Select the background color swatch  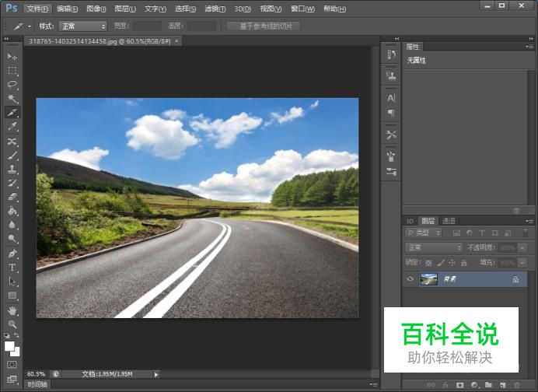coord(17,353)
